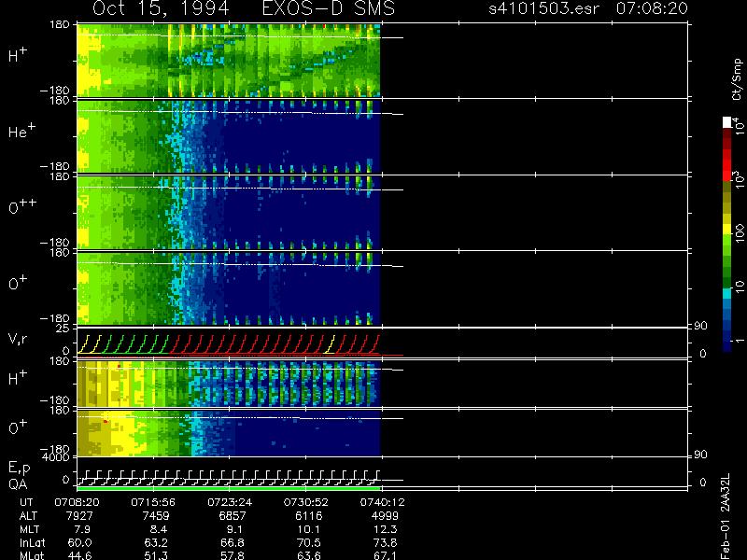Click the yellow color bar segment near 100

coord(727,229)
